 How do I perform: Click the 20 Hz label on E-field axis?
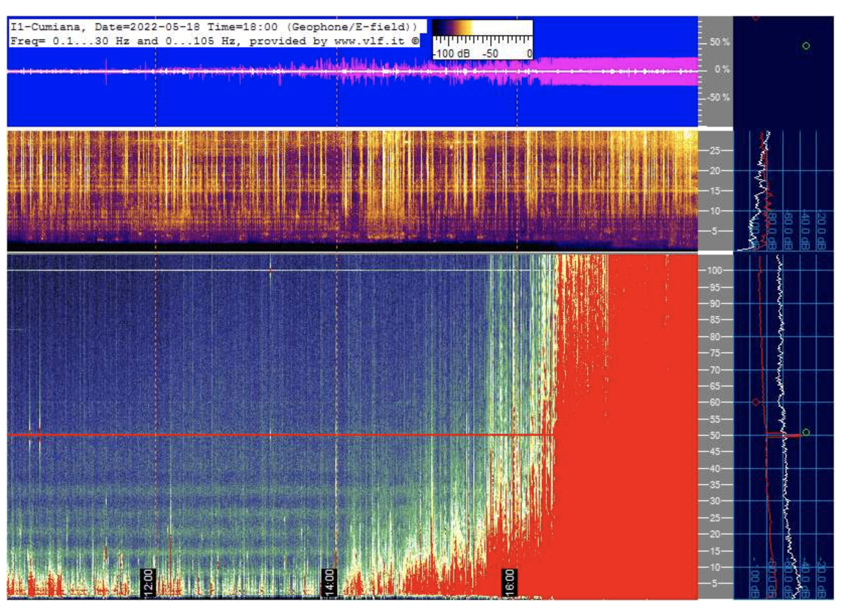pyautogui.click(x=715, y=534)
